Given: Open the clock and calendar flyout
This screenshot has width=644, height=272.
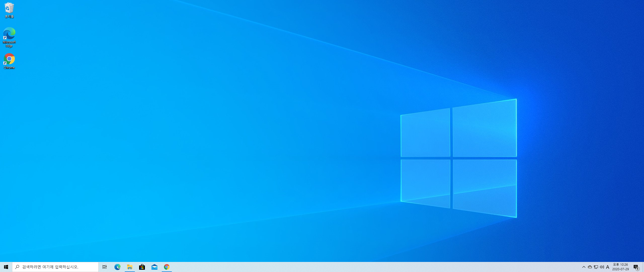Looking at the screenshot, I should click(621, 267).
